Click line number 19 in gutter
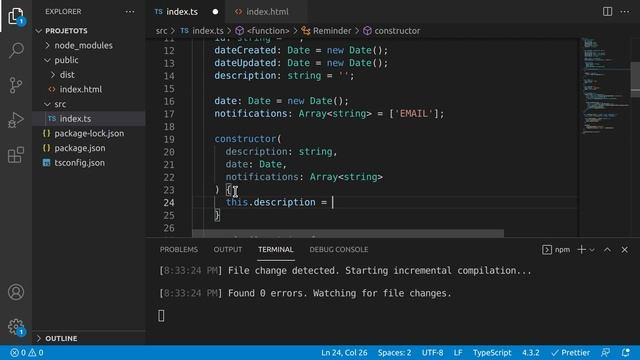The width and height of the screenshot is (640, 360). click(169, 139)
